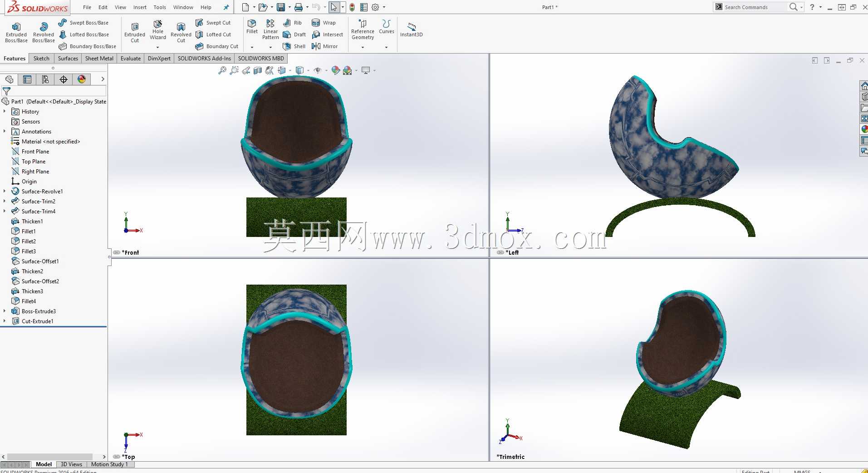The height and width of the screenshot is (473, 868).
Task: Choose Swept Boss/Base
Action: point(83,23)
